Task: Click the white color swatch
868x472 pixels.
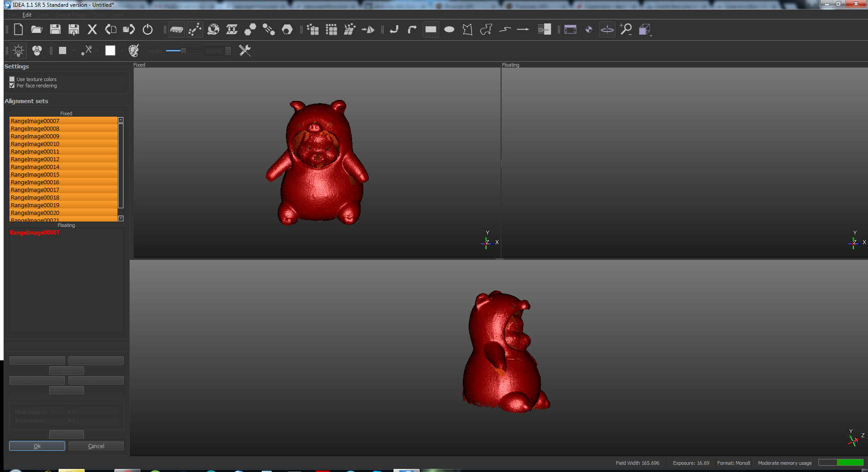Action: point(110,50)
